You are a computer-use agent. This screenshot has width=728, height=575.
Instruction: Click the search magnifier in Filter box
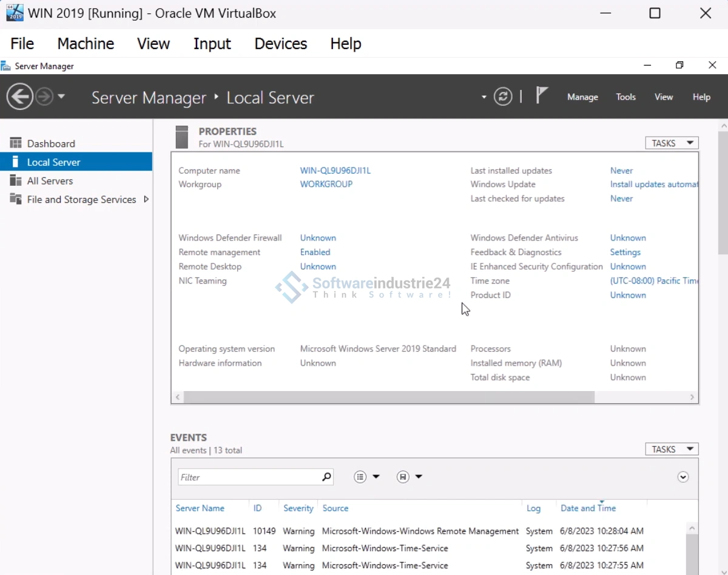click(326, 477)
